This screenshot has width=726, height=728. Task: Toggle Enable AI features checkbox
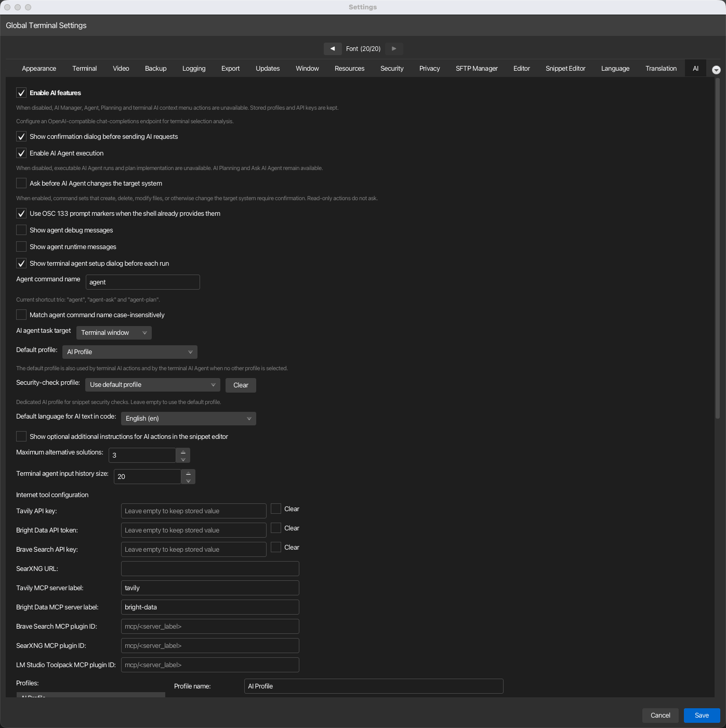[21, 93]
